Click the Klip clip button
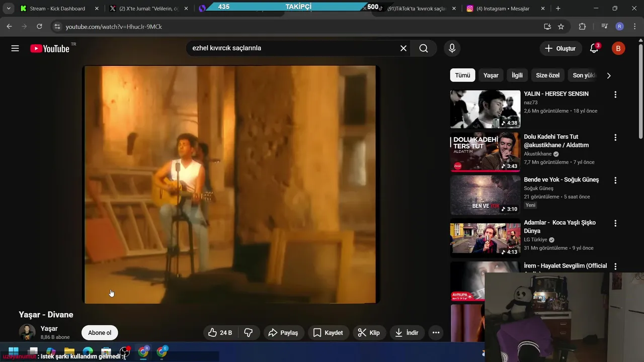 tap(369, 333)
